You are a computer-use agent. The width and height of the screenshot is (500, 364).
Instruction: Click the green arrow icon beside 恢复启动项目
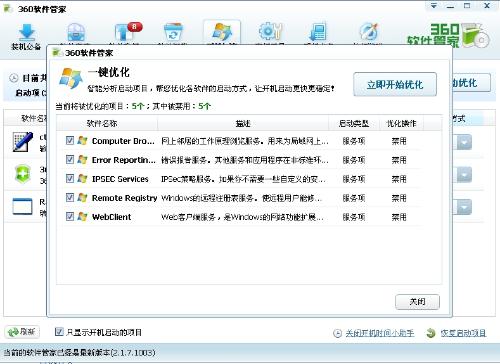(431, 333)
